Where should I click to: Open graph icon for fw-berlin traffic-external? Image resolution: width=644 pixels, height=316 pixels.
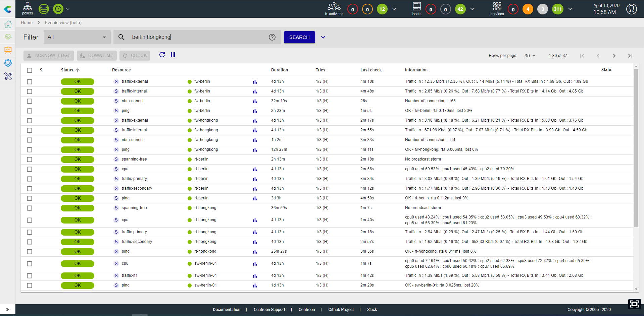[255, 82]
